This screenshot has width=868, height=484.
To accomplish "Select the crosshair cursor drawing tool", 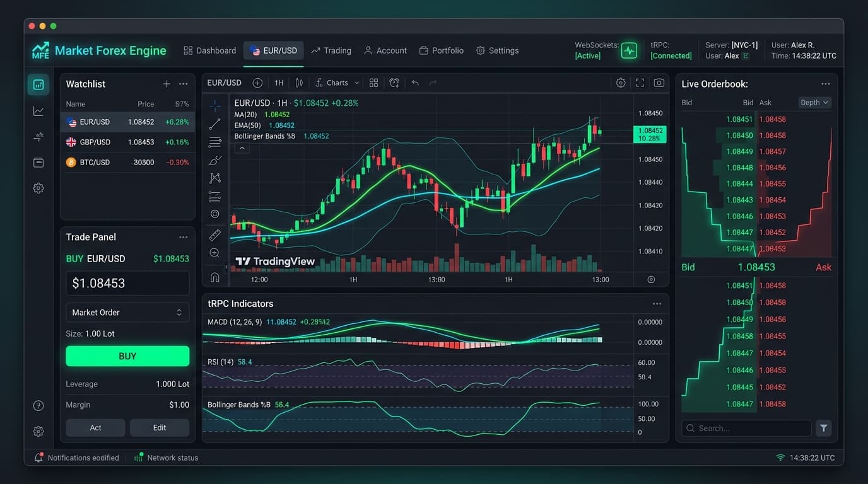I will [x=215, y=106].
